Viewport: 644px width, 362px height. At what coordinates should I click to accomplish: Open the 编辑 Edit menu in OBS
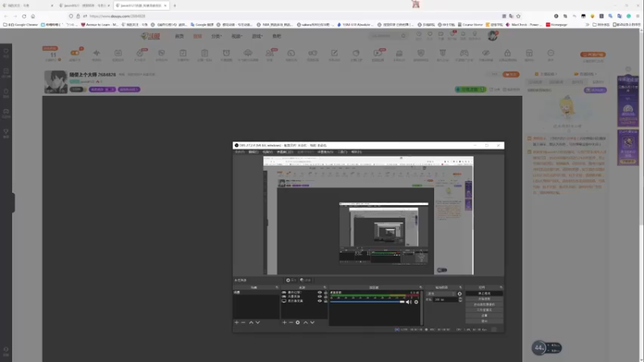click(x=254, y=152)
